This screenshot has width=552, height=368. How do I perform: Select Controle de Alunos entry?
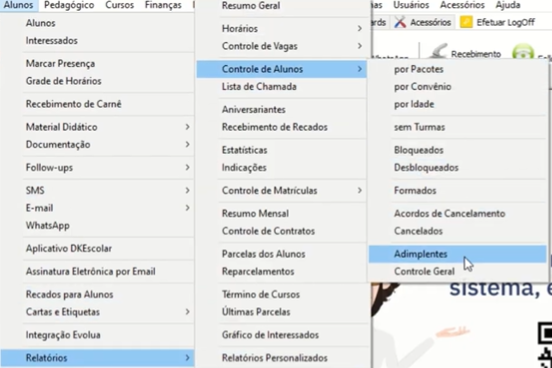pos(282,69)
